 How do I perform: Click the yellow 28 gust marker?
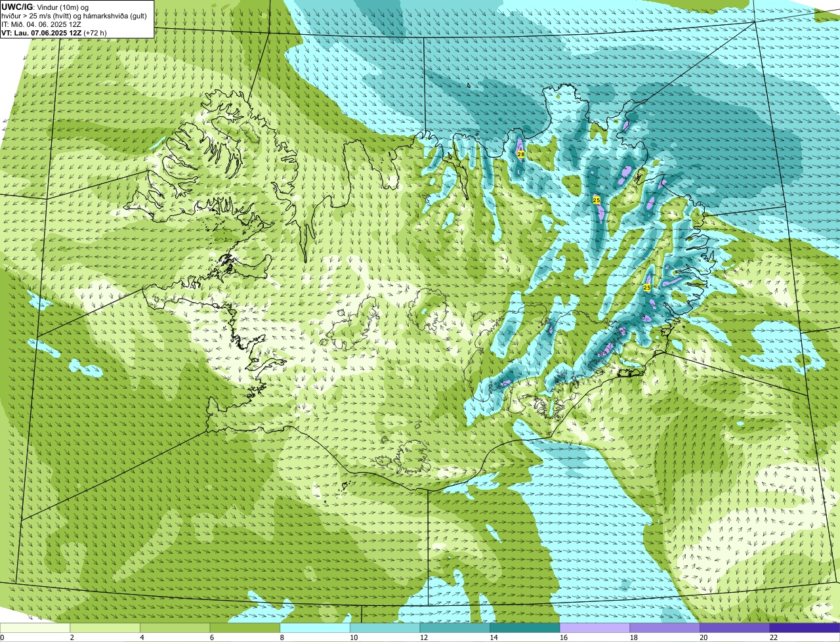[x=520, y=154]
